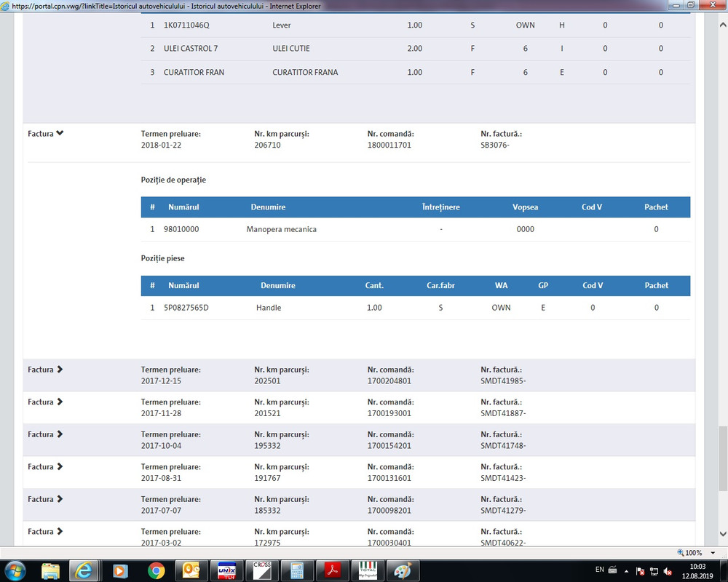Show hidden system tray icons
728x582 pixels.
coord(626,571)
